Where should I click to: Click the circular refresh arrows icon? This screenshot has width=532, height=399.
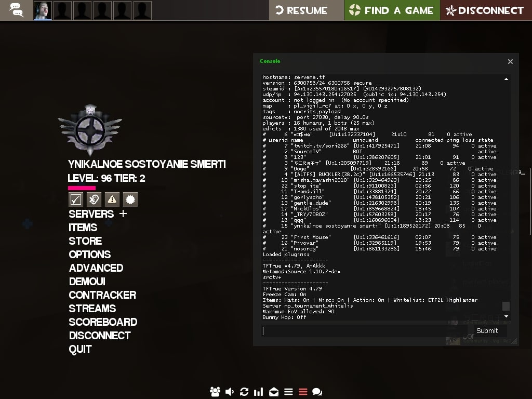pos(244,392)
